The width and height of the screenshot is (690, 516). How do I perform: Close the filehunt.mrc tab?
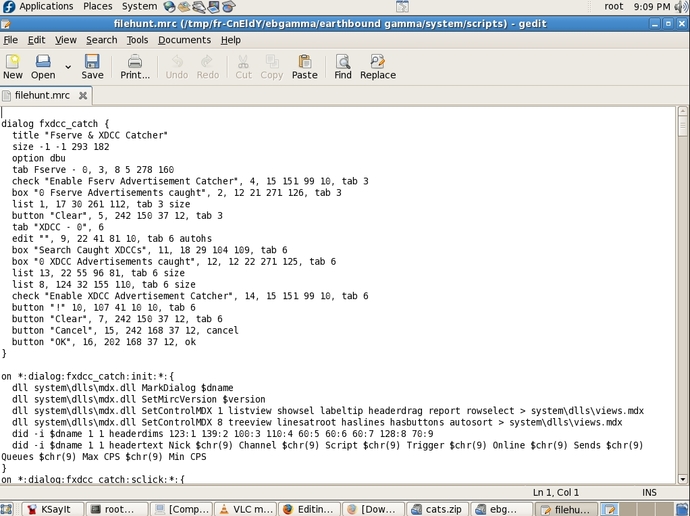click(84, 96)
